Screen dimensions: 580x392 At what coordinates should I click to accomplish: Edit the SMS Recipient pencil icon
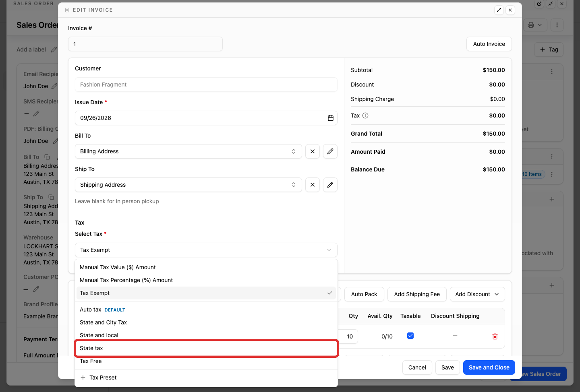click(36, 113)
